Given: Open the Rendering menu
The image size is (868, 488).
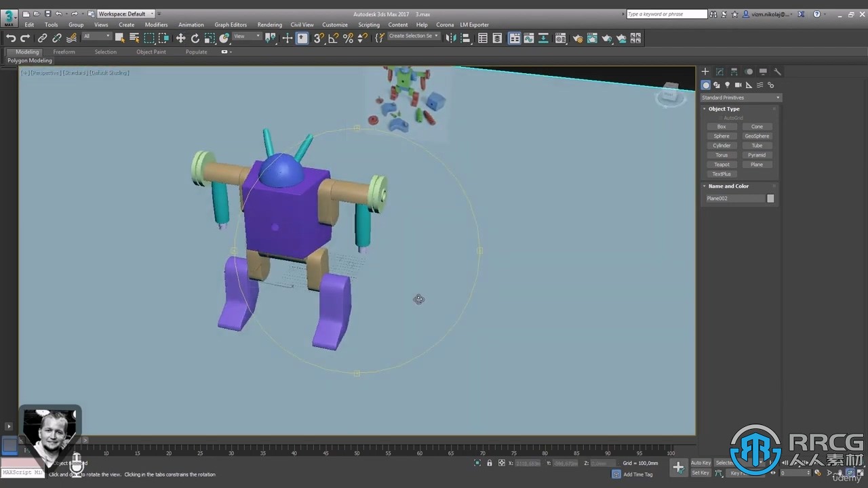Looking at the screenshot, I should [x=269, y=24].
